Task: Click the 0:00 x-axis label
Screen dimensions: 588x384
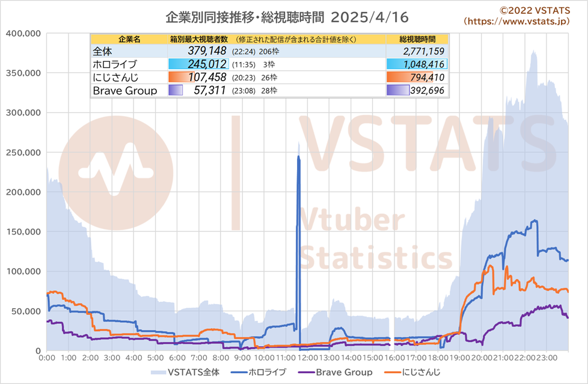Action: [x=47, y=358]
